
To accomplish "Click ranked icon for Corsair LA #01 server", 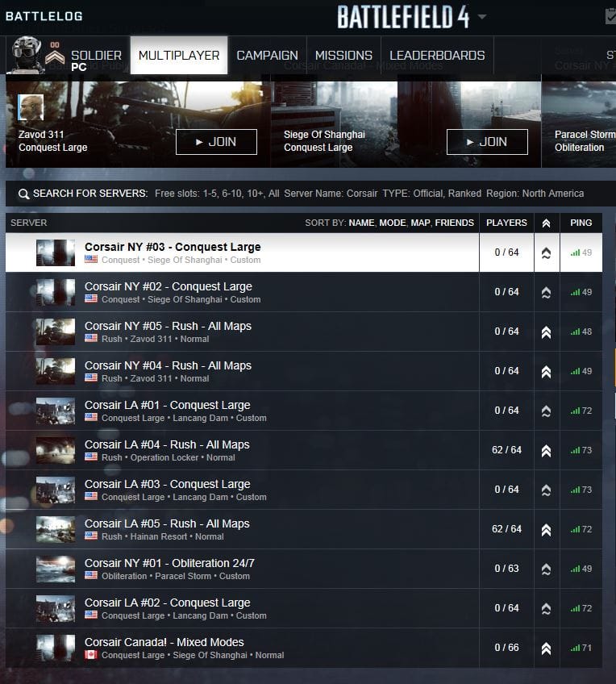I will (546, 411).
